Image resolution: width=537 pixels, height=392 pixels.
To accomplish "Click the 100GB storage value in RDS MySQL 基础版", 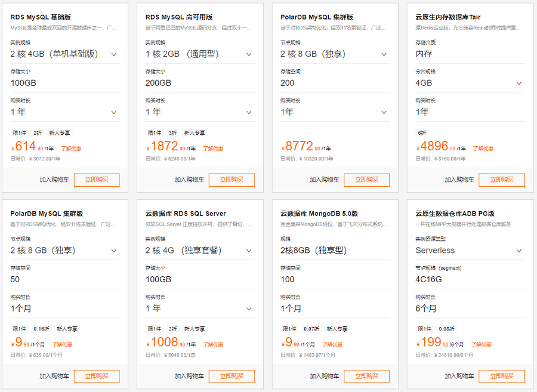I will coord(23,83).
